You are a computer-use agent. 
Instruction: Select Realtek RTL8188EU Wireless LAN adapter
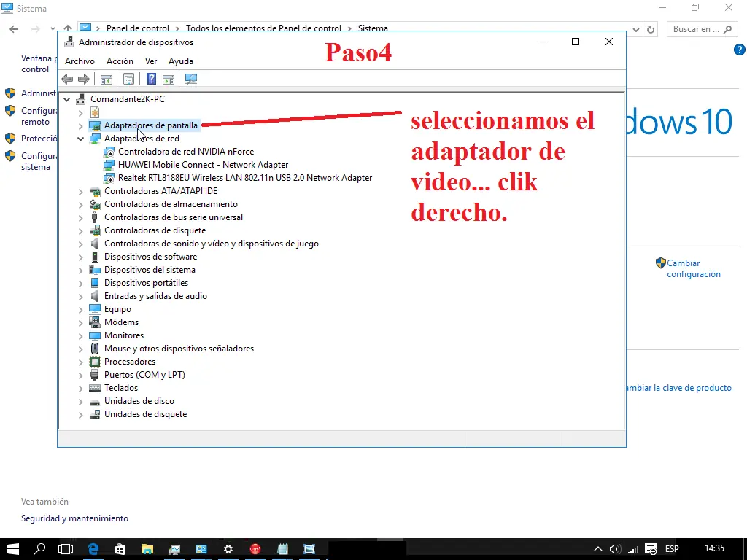tap(245, 178)
